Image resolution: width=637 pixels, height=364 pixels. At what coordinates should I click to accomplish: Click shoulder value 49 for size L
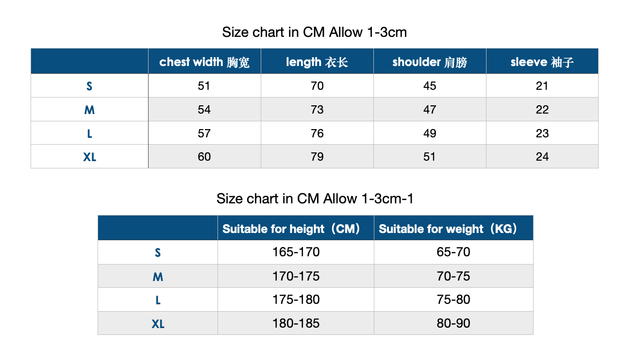430,133
